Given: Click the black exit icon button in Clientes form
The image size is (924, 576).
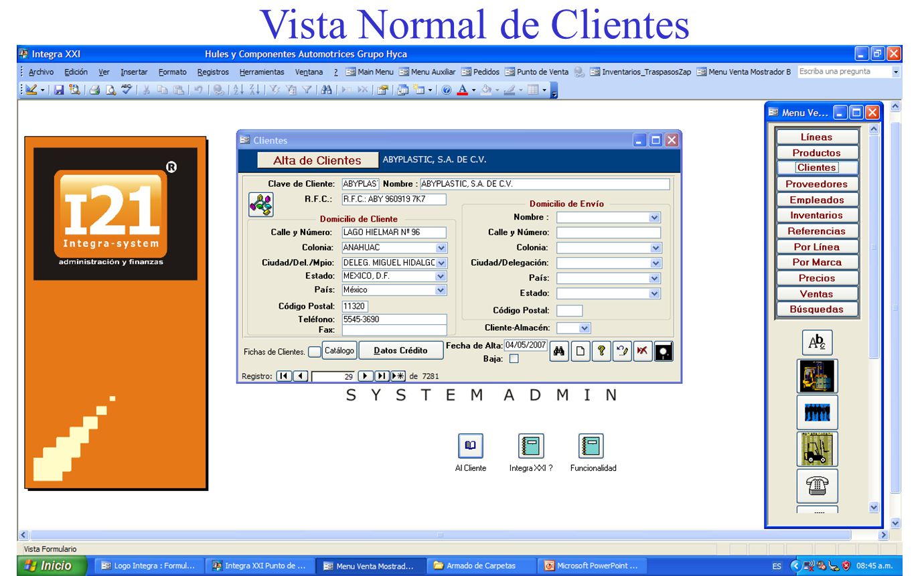Looking at the screenshot, I should coord(664,351).
